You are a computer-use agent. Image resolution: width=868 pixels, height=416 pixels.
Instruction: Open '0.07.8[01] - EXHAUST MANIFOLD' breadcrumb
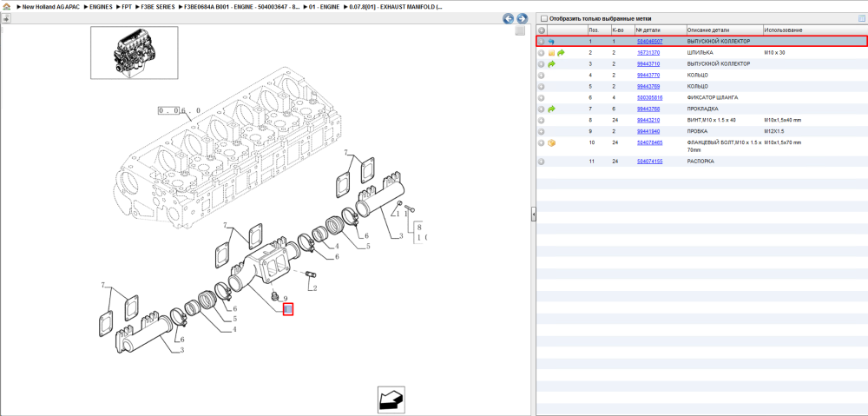[x=396, y=7]
